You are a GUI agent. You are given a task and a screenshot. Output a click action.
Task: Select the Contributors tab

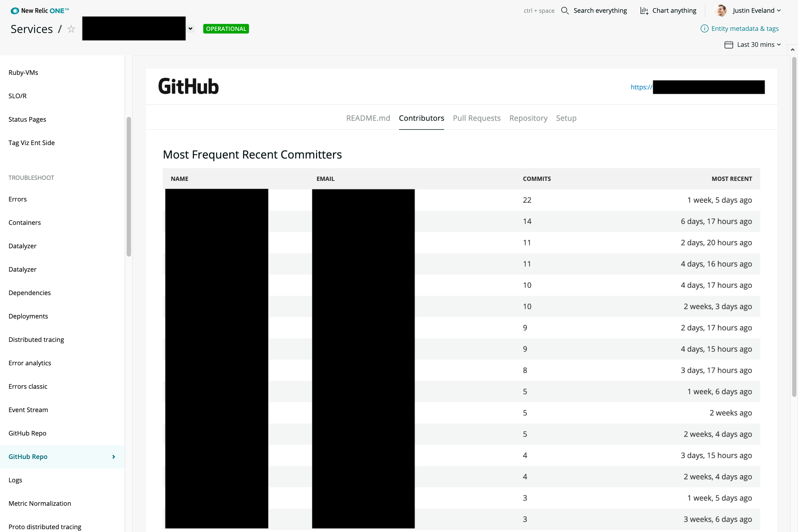[422, 117]
